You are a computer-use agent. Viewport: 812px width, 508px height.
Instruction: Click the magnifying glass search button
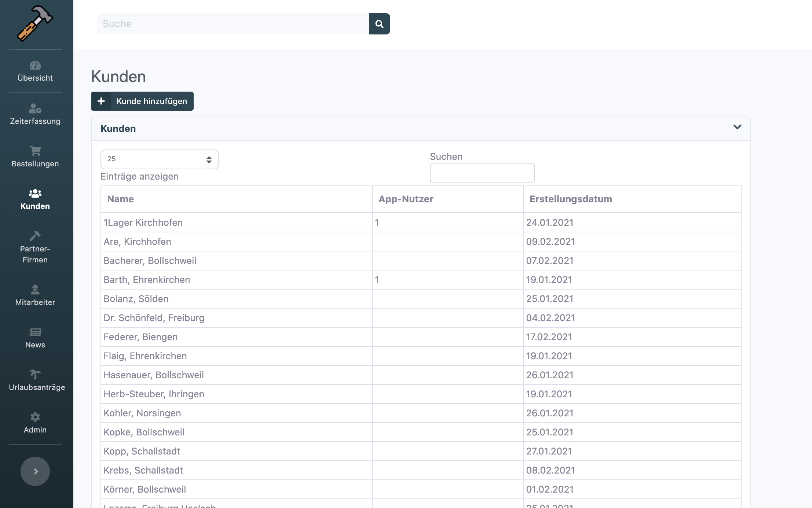pyautogui.click(x=379, y=24)
